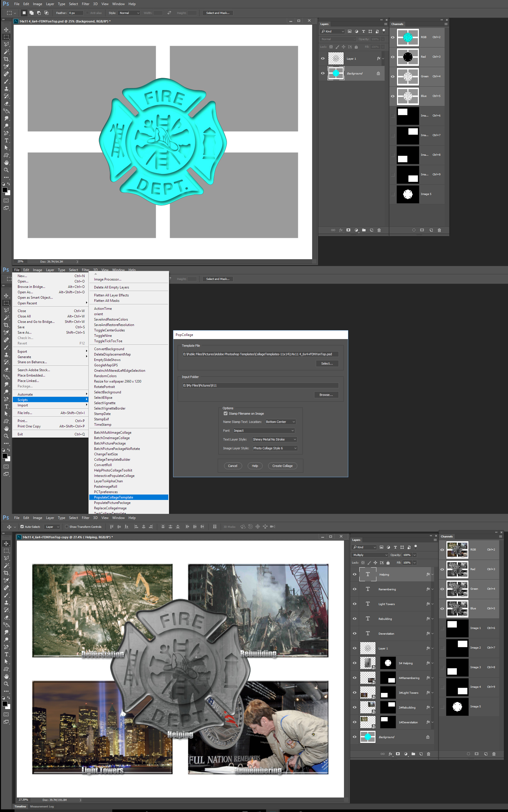Filter for type layers in the bottom Layers panel
The width and height of the screenshot is (508, 812).
coord(395,547)
